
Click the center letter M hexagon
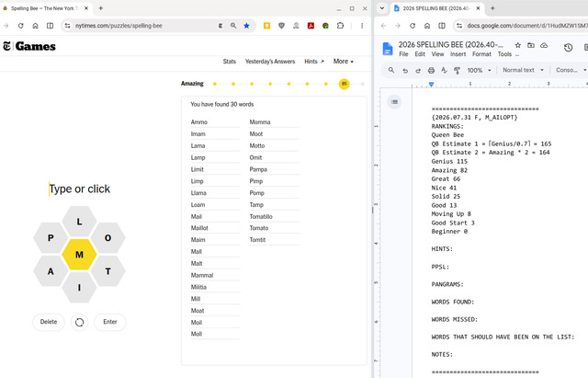point(79,255)
